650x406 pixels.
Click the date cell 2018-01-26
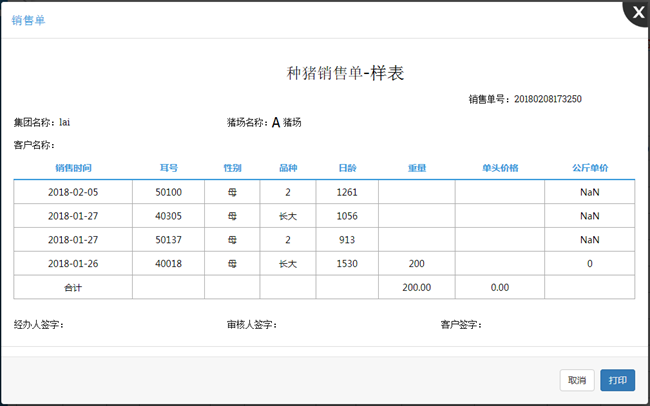coord(73,263)
